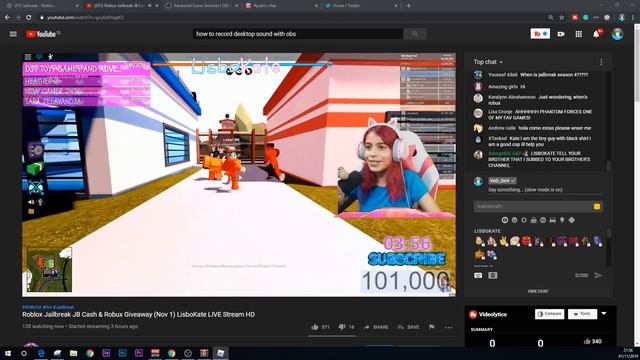
Task: Pick the car emoji category
Action: click(552, 220)
